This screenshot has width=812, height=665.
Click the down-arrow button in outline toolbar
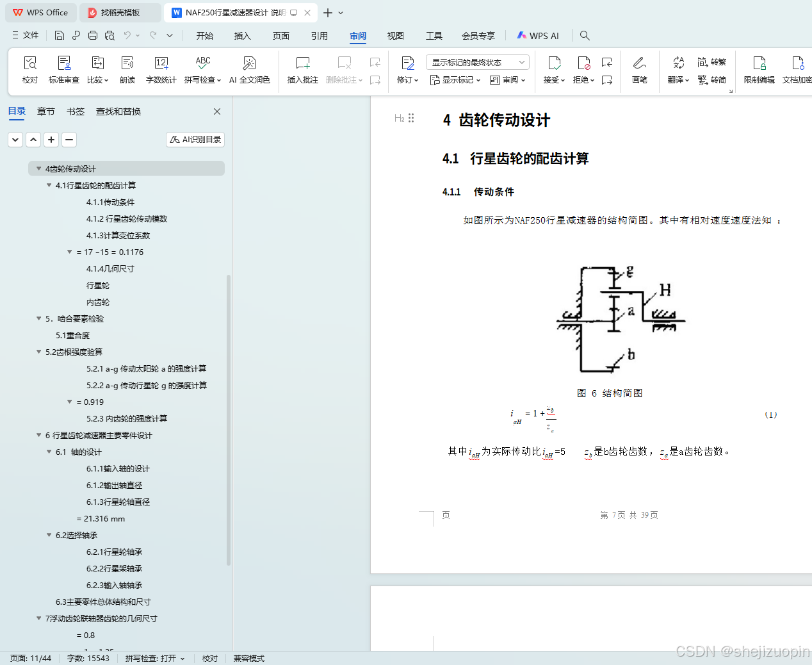click(x=15, y=139)
